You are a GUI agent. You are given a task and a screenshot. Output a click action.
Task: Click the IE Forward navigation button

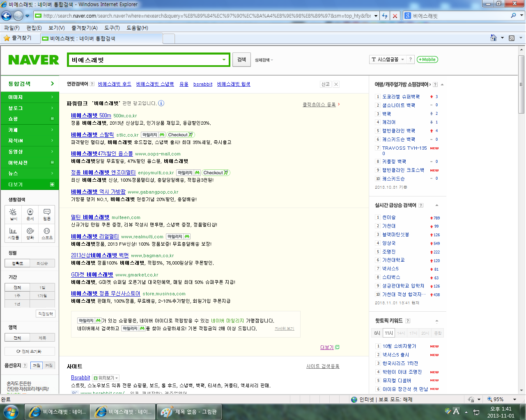tap(18, 16)
